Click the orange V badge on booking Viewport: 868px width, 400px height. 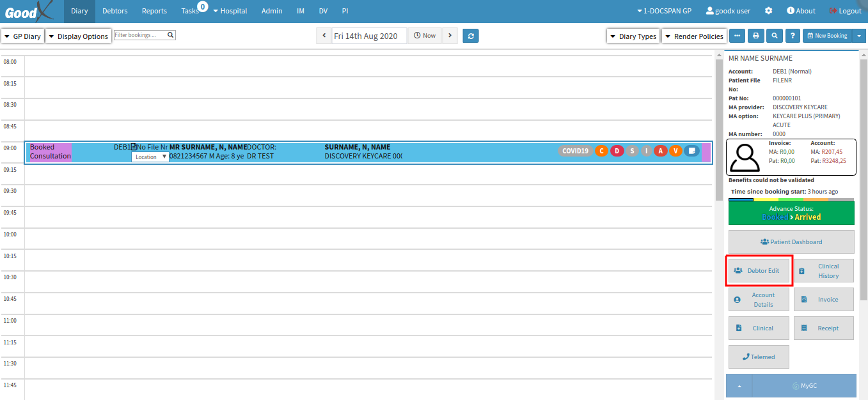(675, 151)
